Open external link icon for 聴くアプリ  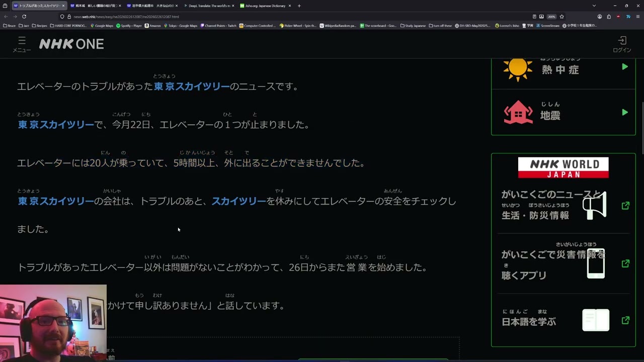pos(625,263)
